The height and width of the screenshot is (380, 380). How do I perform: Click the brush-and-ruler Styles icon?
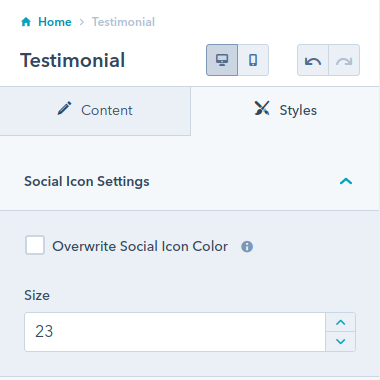tap(262, 108)
